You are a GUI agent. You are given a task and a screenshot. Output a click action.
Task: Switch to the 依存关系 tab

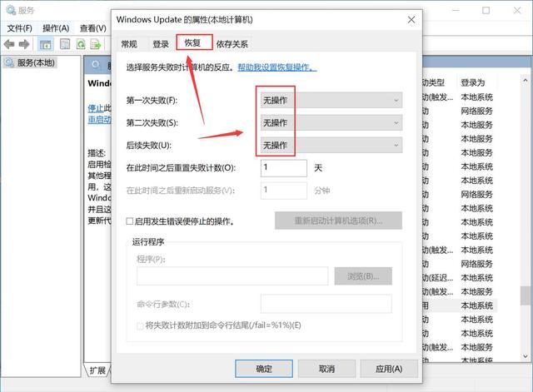click(x=232, y=44)
